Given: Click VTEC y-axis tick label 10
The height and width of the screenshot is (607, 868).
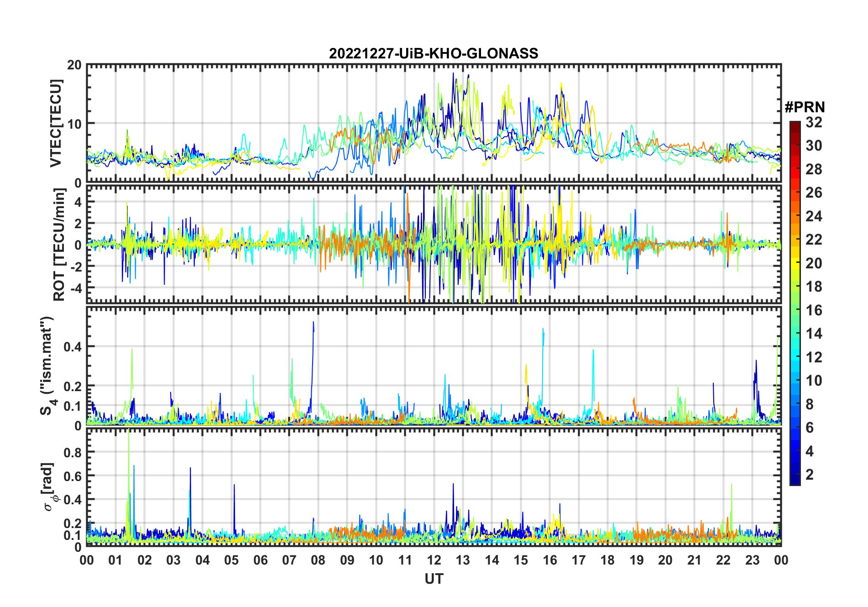Looking at the screenshot, I should pos(74,124).
